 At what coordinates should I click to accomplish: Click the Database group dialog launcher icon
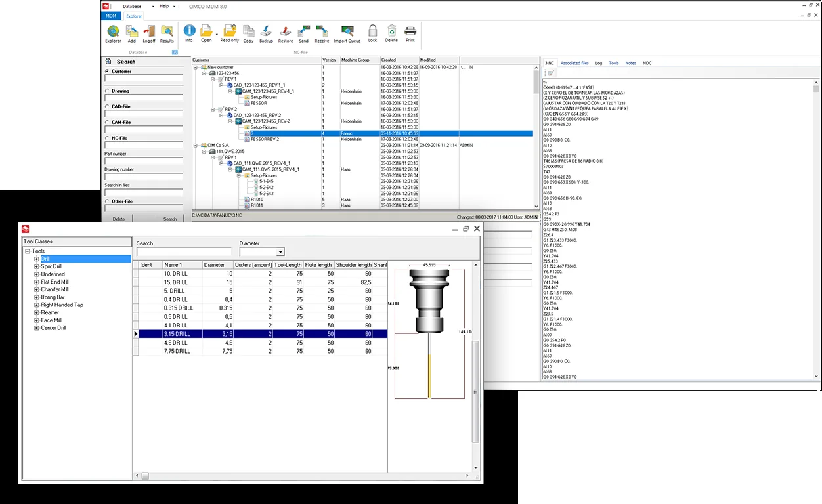(175, 52)
